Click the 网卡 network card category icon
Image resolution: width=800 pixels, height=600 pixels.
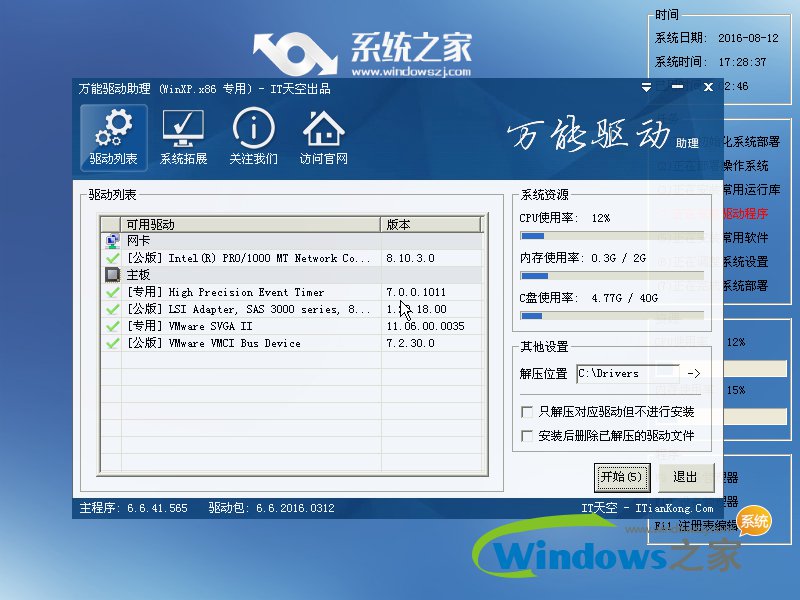[113, 240]
